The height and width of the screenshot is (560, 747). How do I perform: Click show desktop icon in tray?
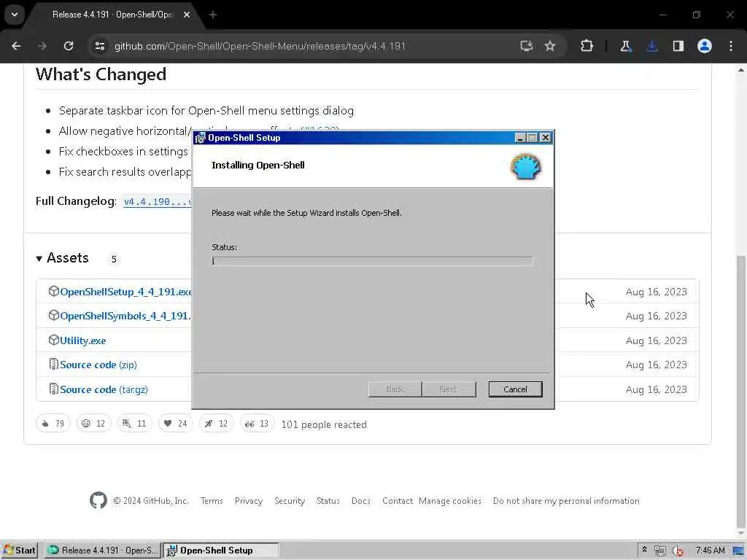click(738, 551)
